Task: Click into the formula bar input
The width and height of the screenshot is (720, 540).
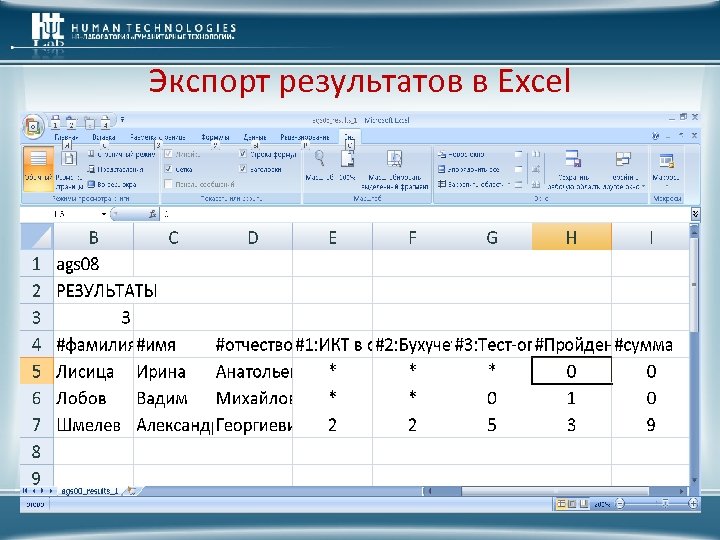Action: coord(425,214)
